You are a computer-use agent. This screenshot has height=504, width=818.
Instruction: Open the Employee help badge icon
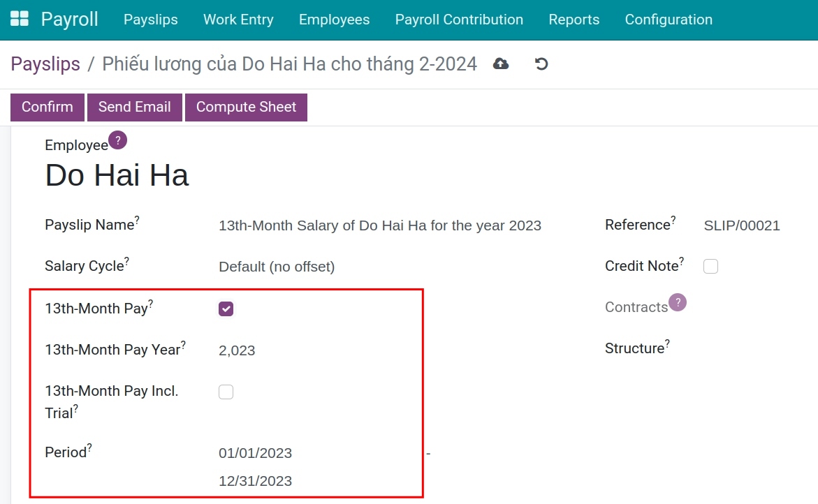coord(118,140)
